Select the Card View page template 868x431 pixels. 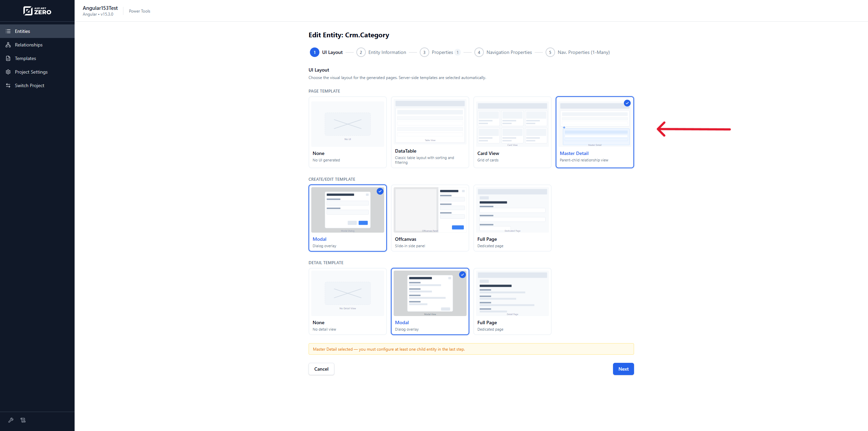pyautogui.click(x=512, y=132)
